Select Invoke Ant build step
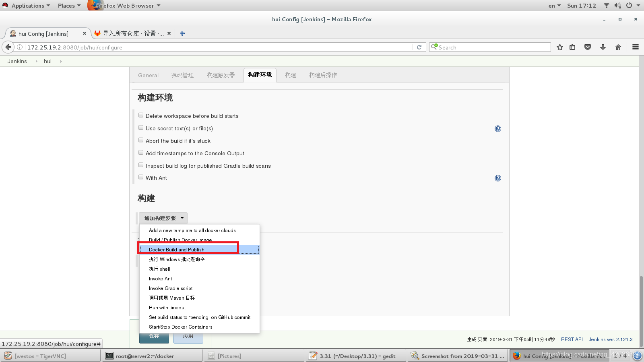This screenshot has width=644, height=362. [x=199, y=279]
